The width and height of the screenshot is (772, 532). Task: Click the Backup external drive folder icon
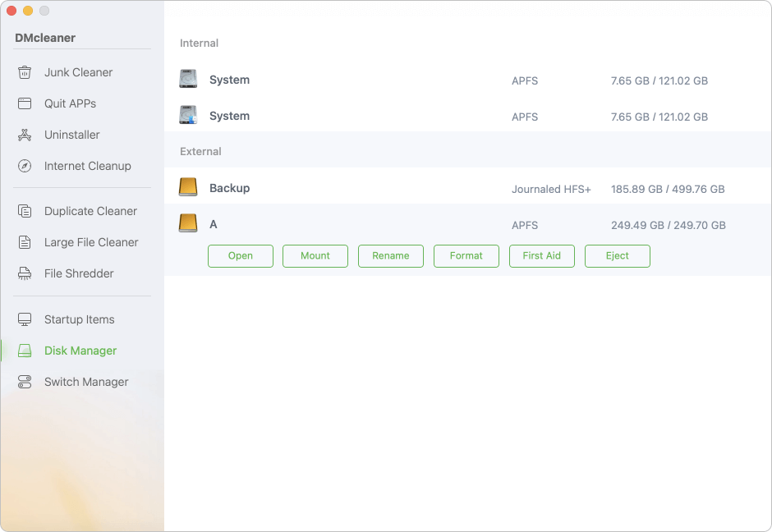(x=188, y=187)
